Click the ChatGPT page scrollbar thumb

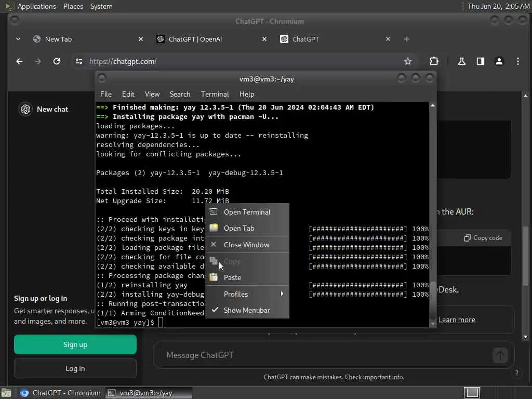point(525,256)
